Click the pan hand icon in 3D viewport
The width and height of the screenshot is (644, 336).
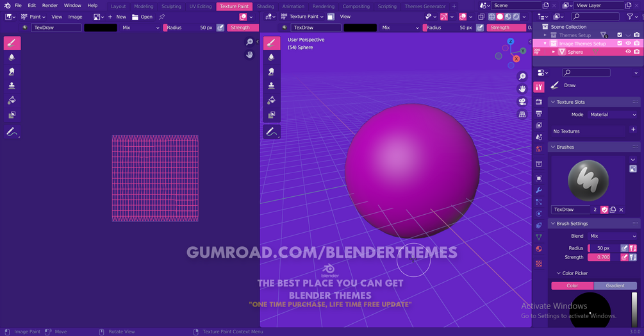522,88
